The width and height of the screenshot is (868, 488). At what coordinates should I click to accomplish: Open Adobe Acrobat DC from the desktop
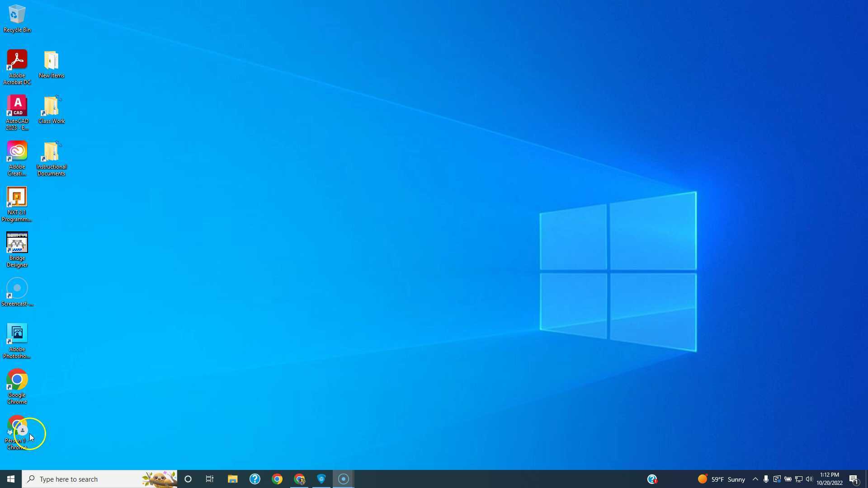(x=17, y=63)
